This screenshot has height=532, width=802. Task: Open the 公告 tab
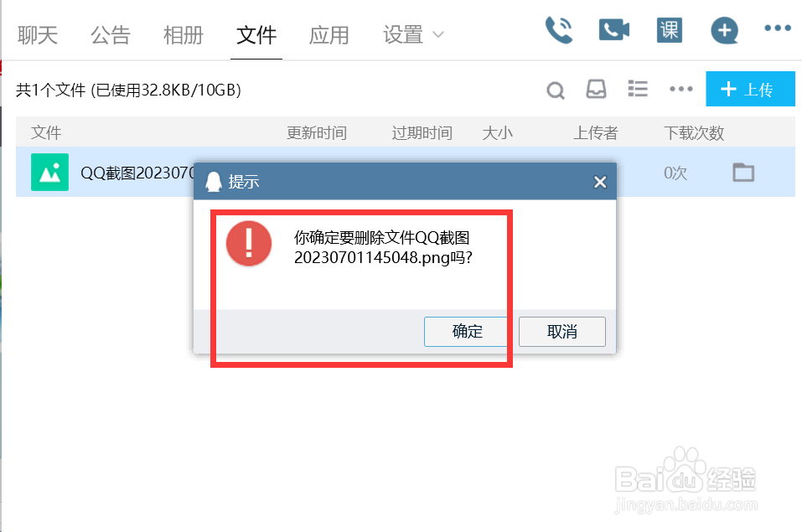coord(111,35)
